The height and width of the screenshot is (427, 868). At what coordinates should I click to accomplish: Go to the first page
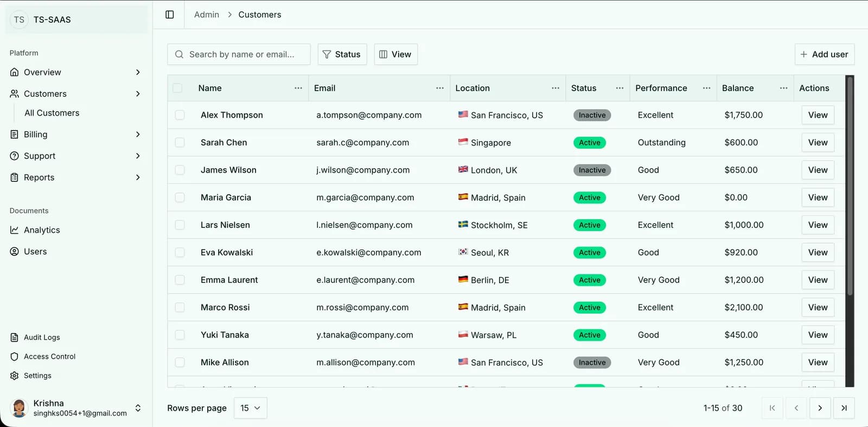(773, 408)
